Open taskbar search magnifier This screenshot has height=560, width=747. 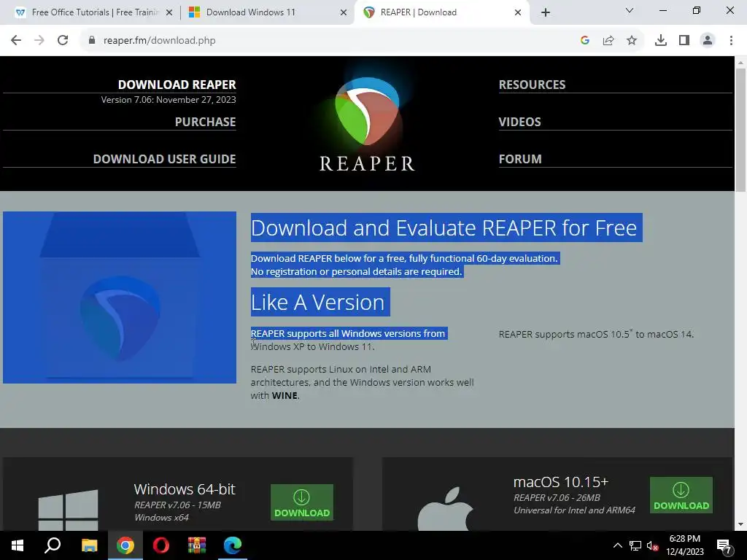click(x=53, y=545)
